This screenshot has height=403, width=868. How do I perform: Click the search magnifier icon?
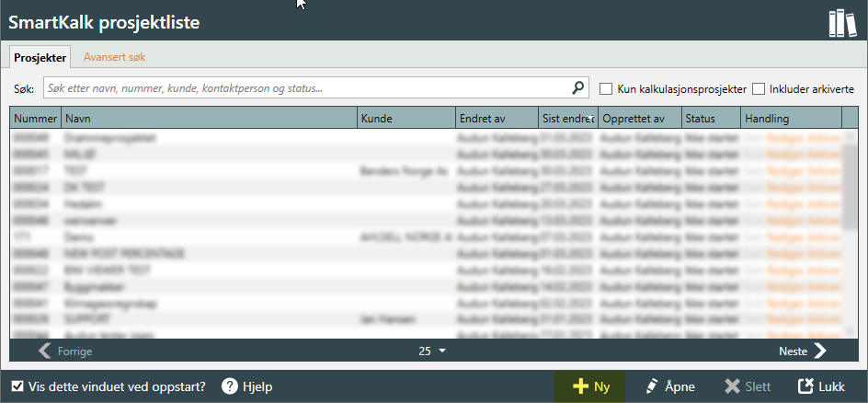tap(578, 88)
